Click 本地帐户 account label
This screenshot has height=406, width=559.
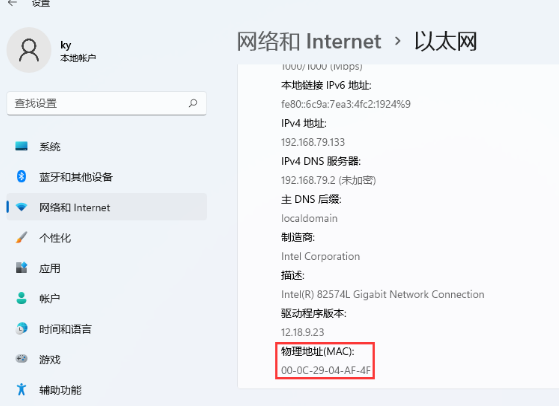78,58
